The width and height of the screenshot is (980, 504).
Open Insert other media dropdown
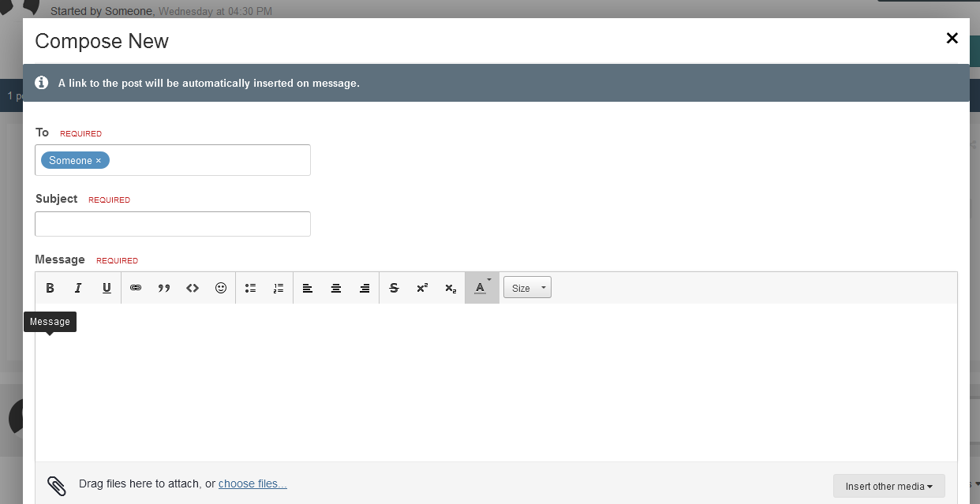click(888, 486)
